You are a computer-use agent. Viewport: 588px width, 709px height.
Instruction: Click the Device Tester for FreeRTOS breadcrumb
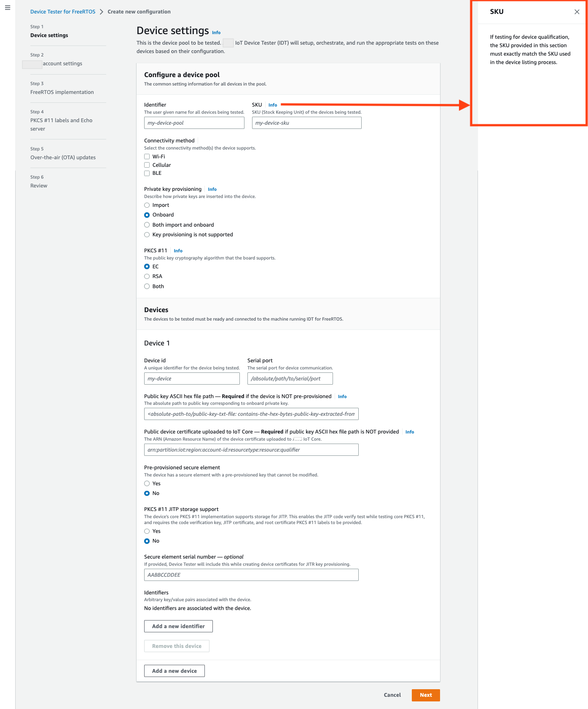pos(63,12)
